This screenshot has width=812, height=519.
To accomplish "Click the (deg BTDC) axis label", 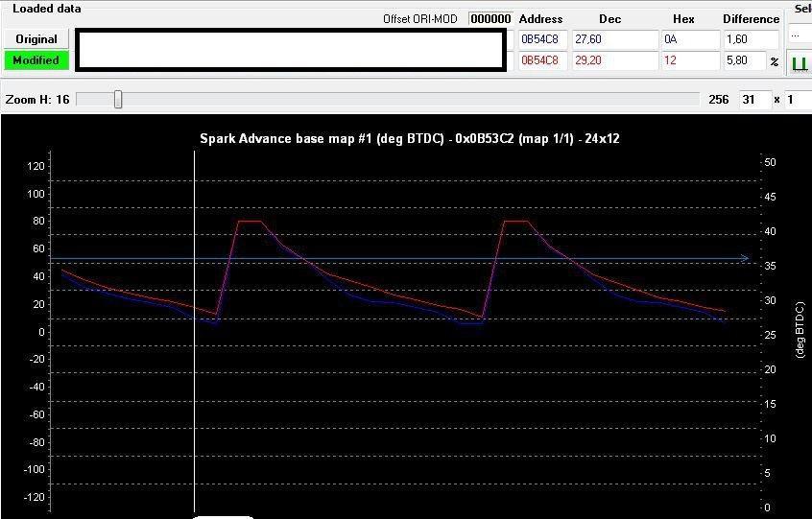I will point(800,330).
